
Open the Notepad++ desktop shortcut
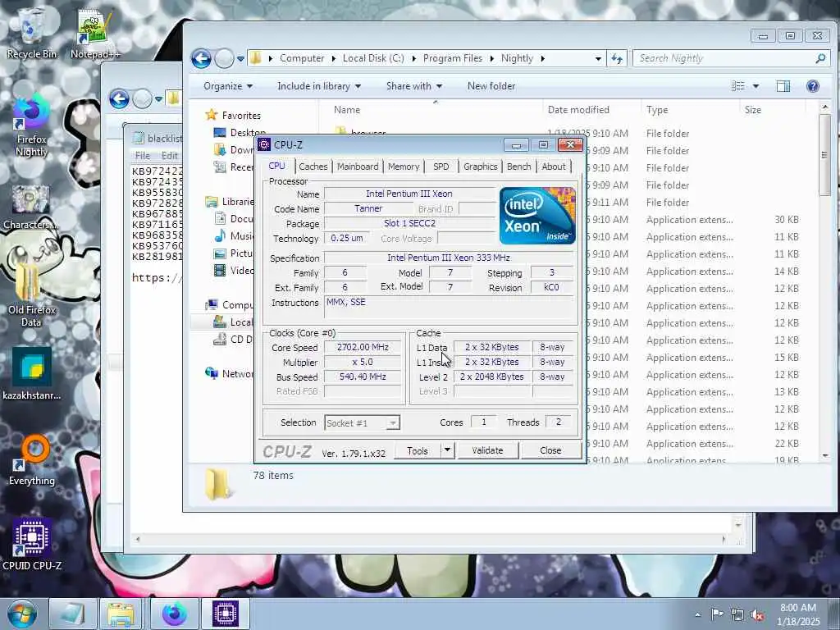pyautogui.click(x=95, y=32)
